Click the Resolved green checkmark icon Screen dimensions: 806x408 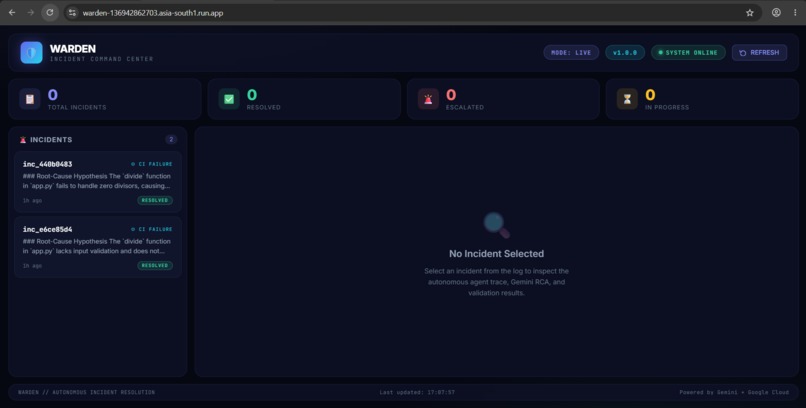[229, 99]
